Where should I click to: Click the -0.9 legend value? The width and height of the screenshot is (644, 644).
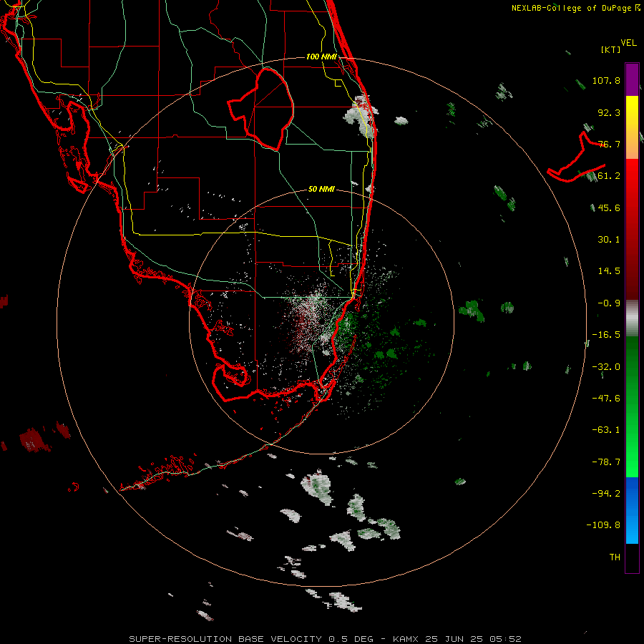[609, 303]
